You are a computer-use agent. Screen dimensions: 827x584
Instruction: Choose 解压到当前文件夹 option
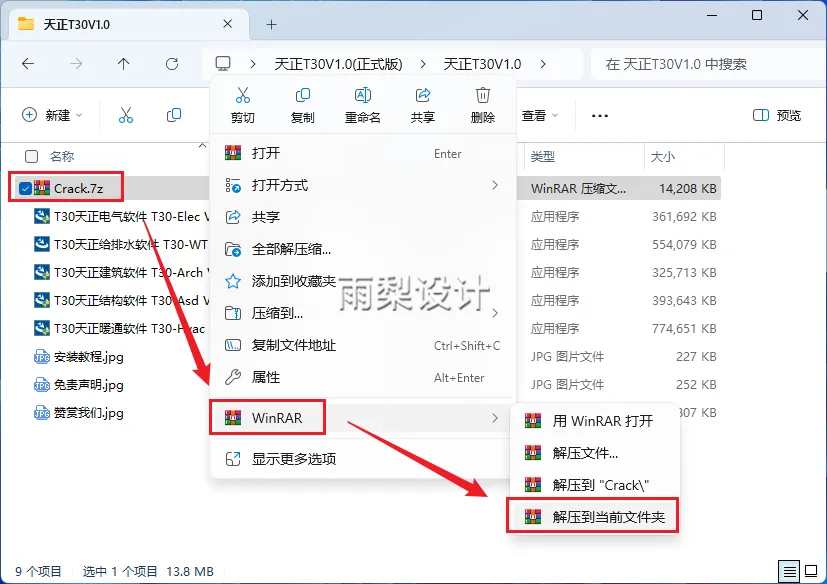594,517
